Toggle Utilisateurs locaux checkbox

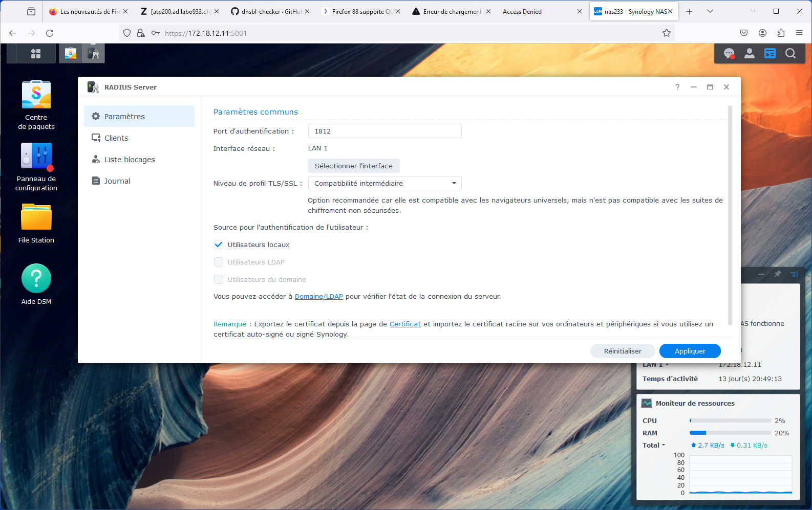pyautogui.click(x=219, y=245)
